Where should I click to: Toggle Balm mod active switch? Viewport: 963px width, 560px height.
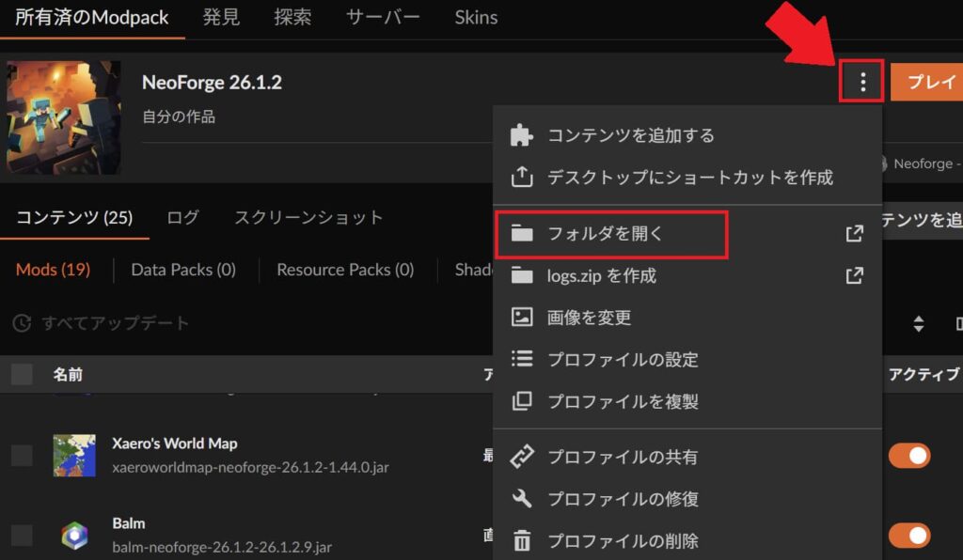(x=909, y=536)
